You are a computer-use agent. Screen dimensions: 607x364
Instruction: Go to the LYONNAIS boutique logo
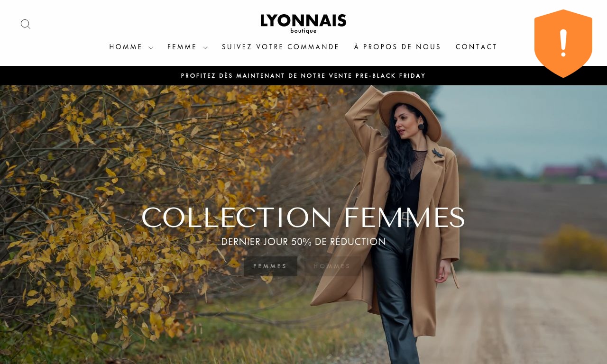click(x=303, y=24)
